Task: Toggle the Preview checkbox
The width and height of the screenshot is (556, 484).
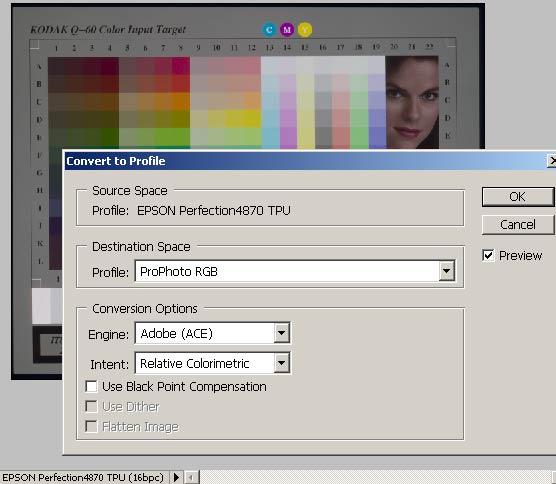Action: (488, 255)
